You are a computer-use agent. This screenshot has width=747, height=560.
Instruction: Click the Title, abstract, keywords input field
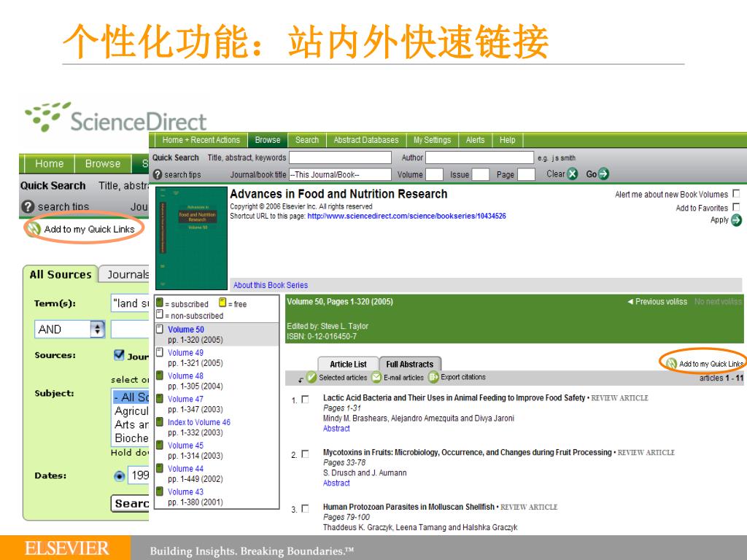click(x=340, y=157)
